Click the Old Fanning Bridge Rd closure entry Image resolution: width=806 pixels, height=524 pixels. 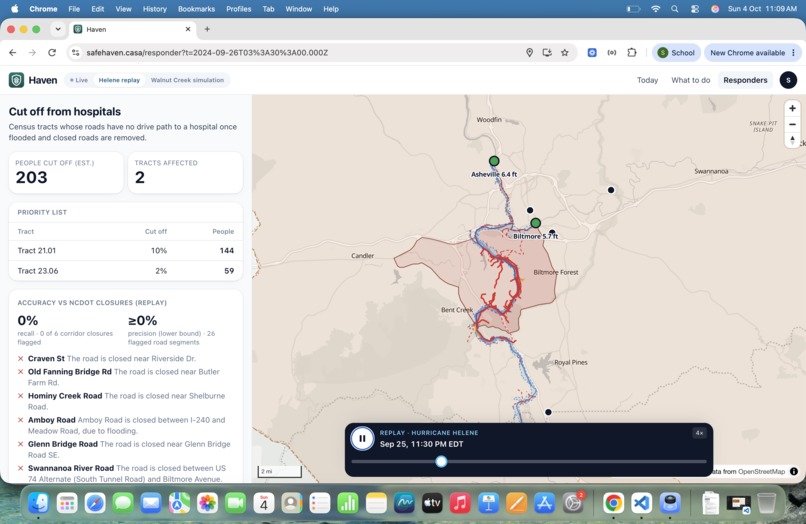125,377
